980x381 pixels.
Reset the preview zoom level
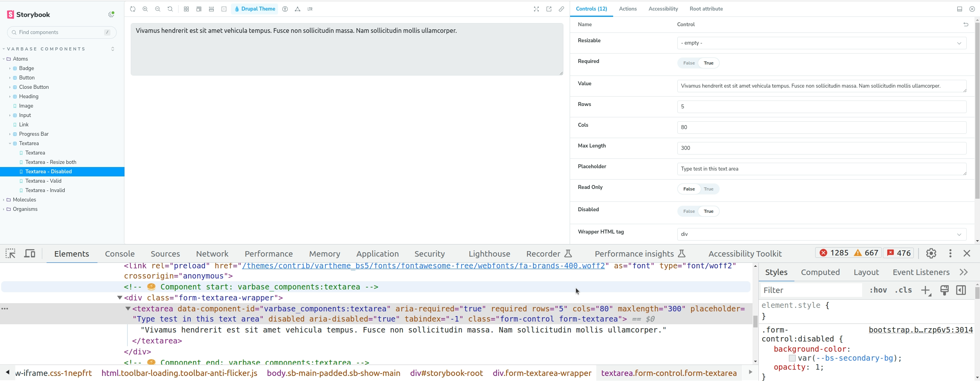coord(170,9)
